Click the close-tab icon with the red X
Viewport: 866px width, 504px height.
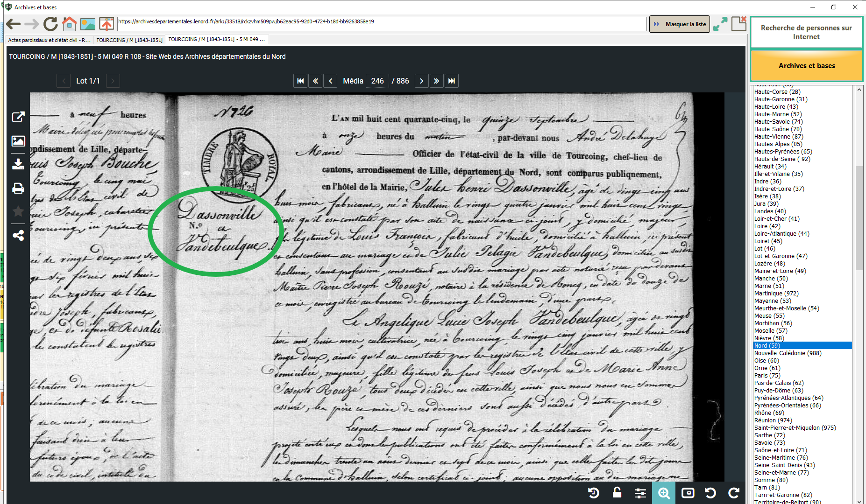[739, 23]
